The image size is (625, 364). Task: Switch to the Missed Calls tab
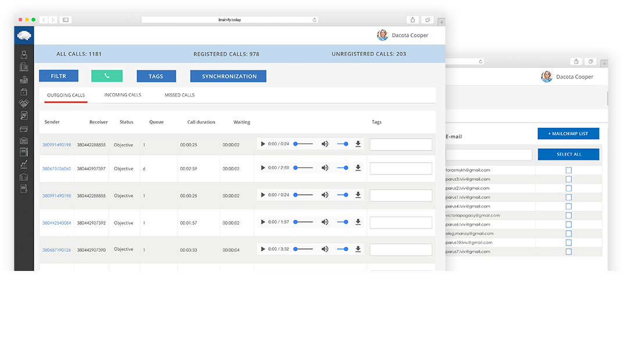180,95
